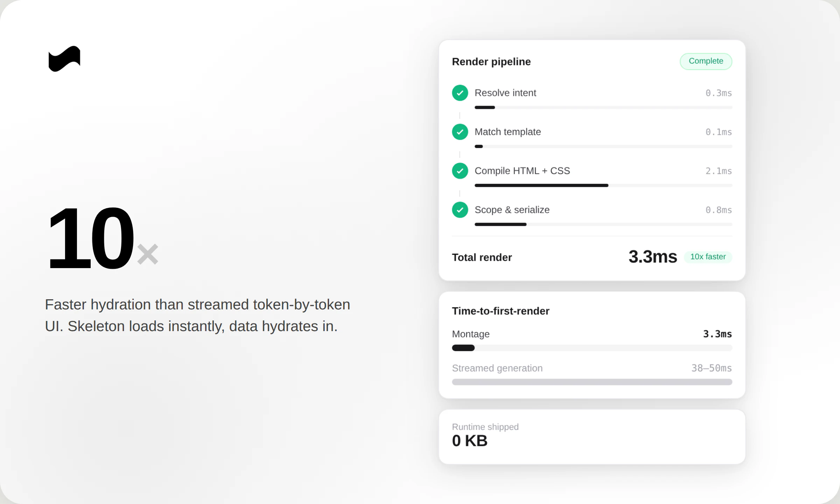Screen dimensions: 840x504
Task: Select the Time-to-first-render heading
Action: [x=500, y=311]
